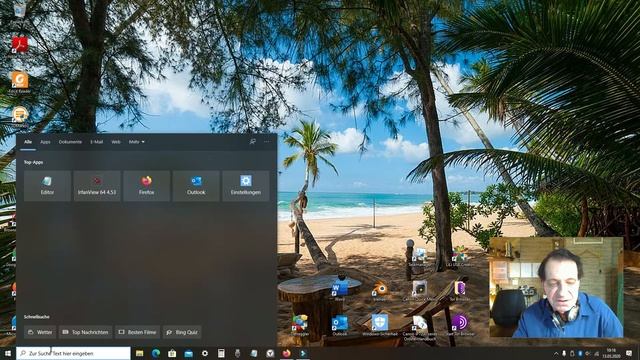640x360 pixels.
Task: Open the Blender desktop shortcut
Action: pos(380,291)
